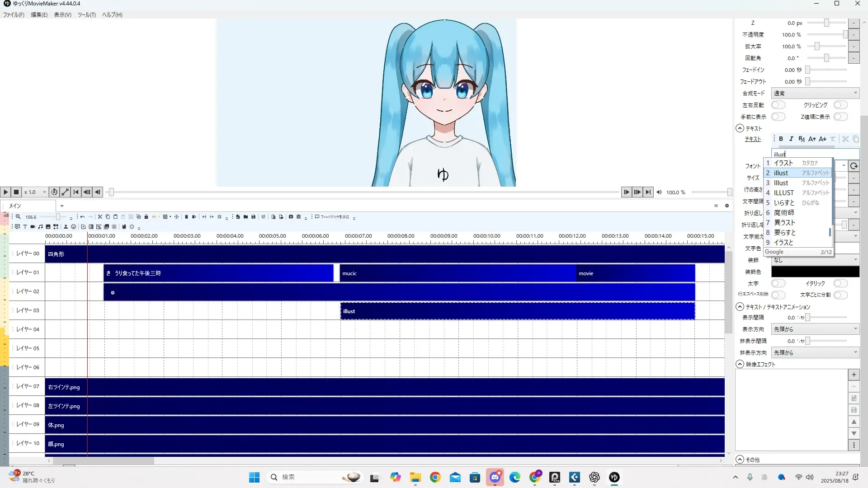The width and height of the screenshot is (868, 488).
Task: Click the フィードバックを送信 button
Action: tap(332, 217)
